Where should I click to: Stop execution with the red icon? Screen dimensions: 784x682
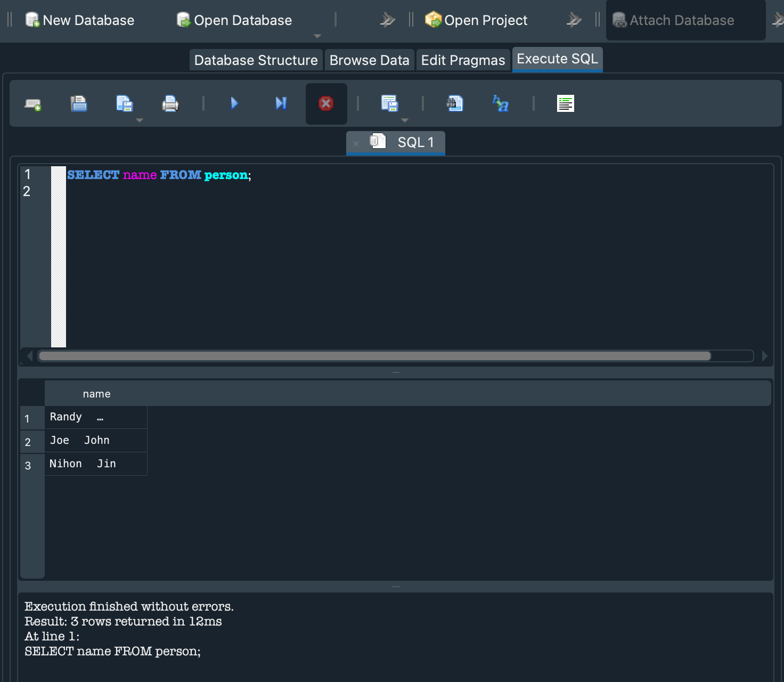326,103
